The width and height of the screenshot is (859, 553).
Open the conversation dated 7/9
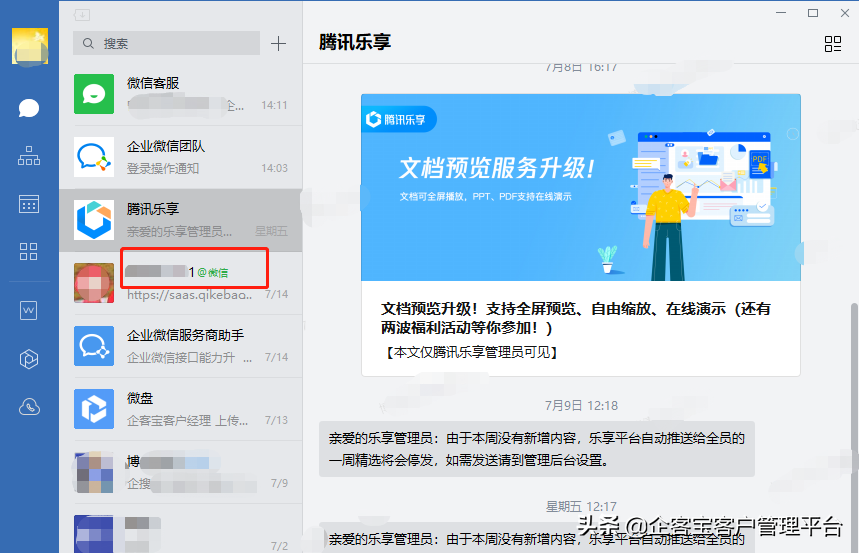coord(181,472)
